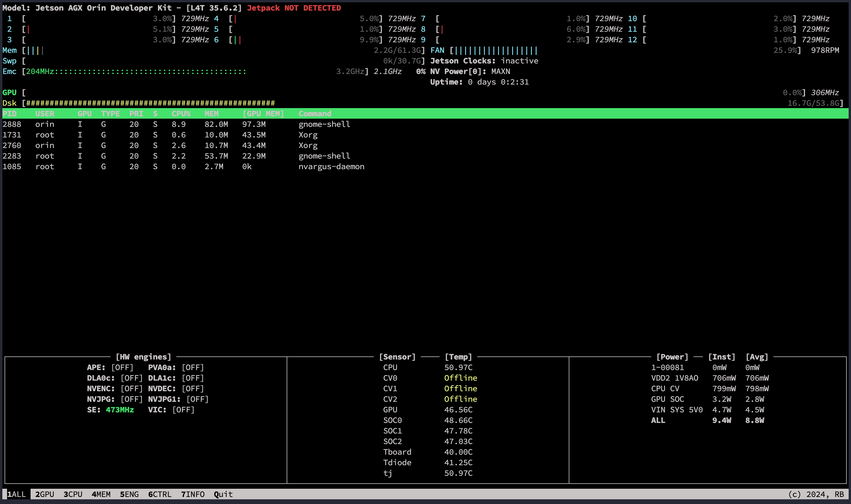Click the GPU temperature 46.56C
This screenshot has width=851, height=504.
pyautogui.click(x=458, y=410)
